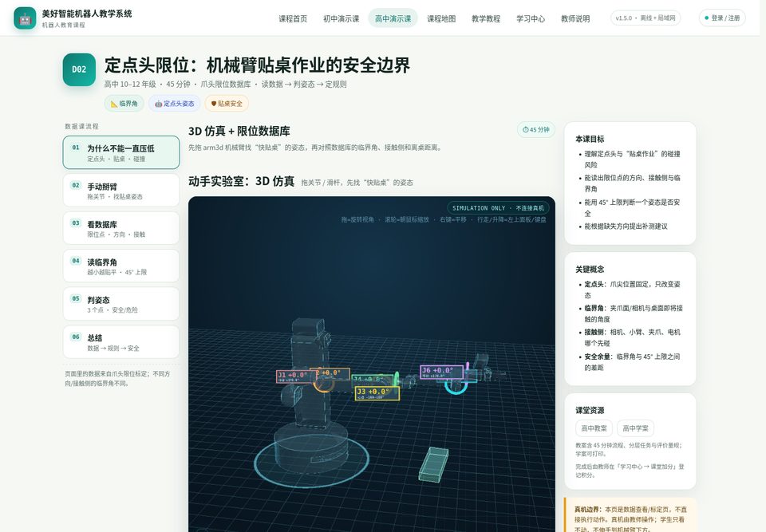Click the D02 lesson badge
This screenshot has width=766, height=532.
point(79,69)
